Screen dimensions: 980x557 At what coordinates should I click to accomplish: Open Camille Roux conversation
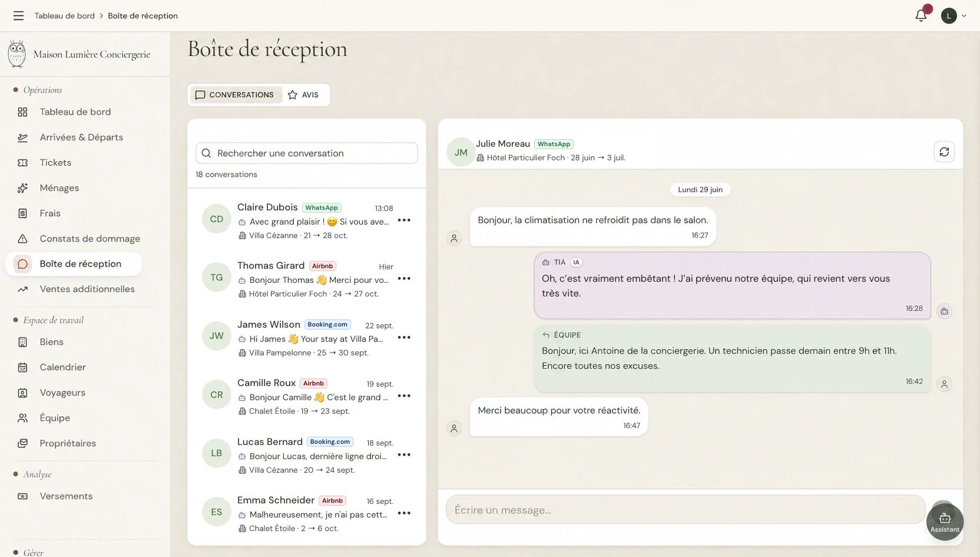click(x=306, y=396)
